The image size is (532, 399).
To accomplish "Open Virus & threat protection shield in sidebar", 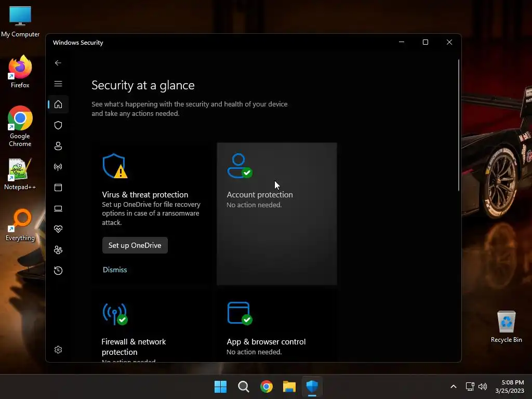I will [x=58, y=125].
